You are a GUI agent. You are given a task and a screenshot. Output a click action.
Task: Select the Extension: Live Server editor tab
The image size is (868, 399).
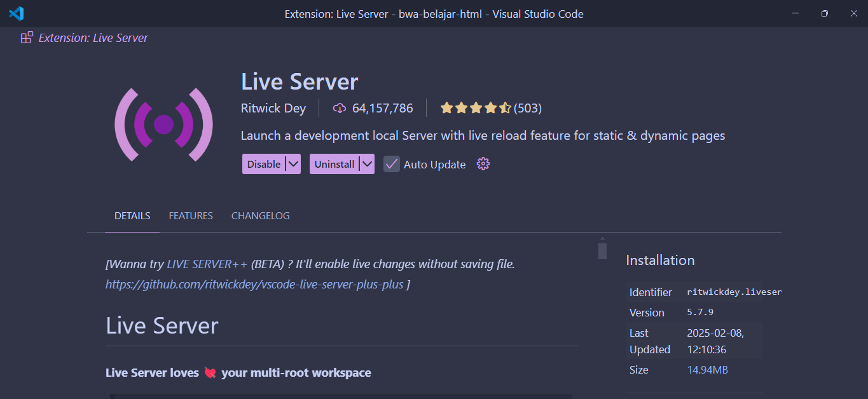pos(85,38)
